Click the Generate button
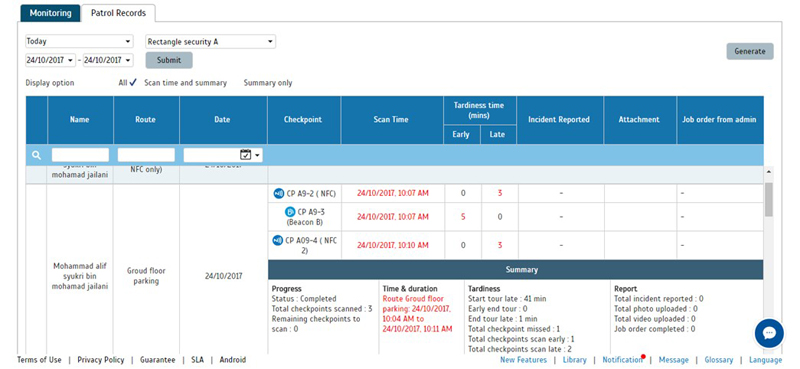 [749, 51]
